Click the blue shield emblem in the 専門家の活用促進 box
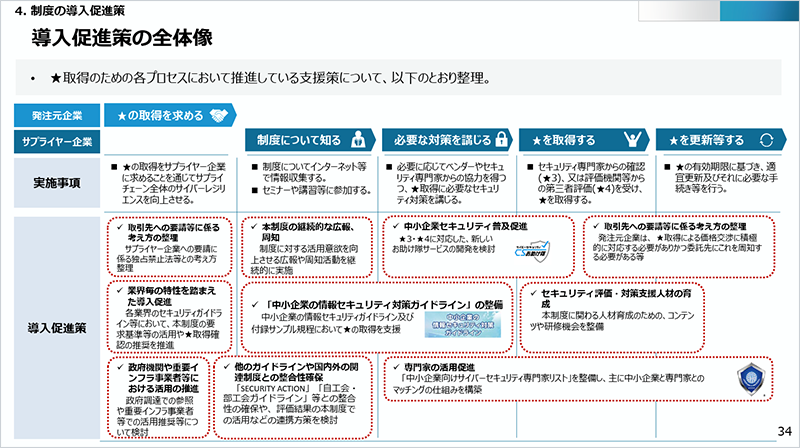The width and height of the screenshot is (800, 448). pos(752,379)
